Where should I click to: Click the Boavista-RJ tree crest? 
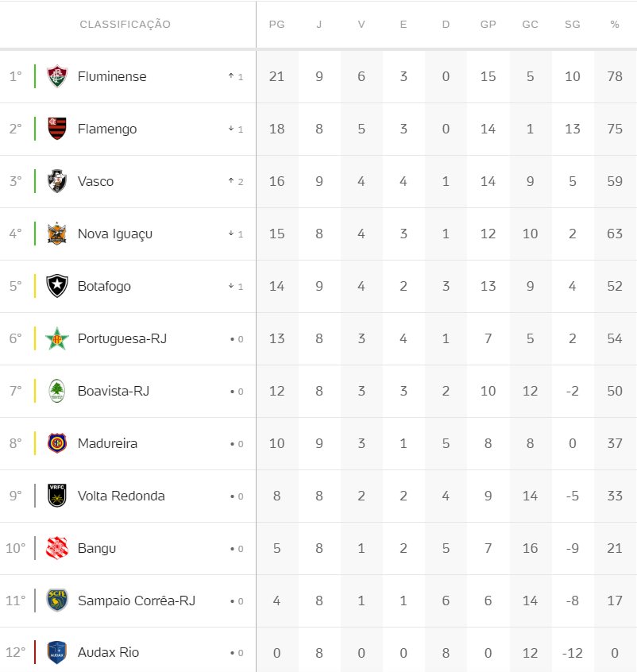click(x=57, y=391)
